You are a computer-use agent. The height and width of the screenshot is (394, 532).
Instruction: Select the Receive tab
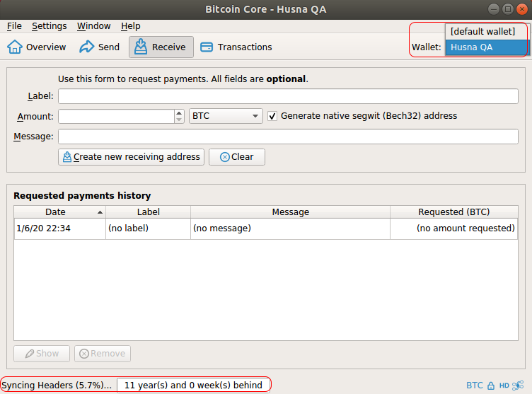pos(161,47)
